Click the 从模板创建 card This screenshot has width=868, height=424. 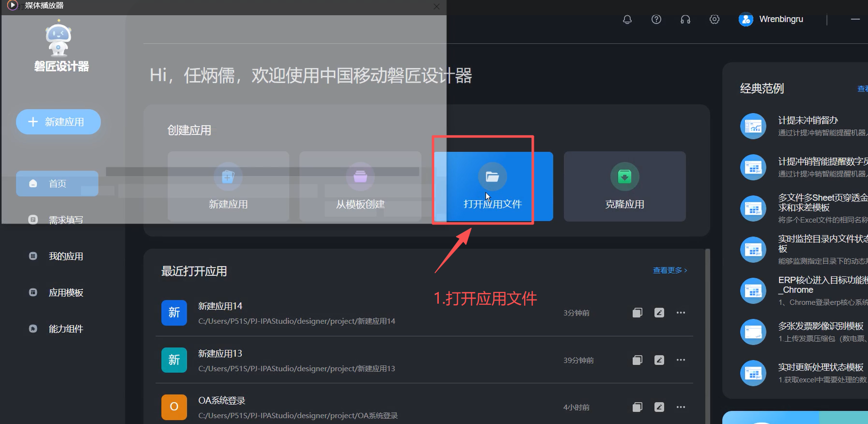[x=360, y=186]
